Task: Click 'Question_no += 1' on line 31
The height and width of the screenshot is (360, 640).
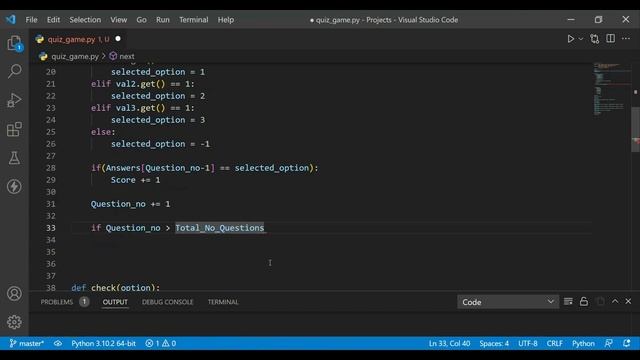Action: coord(130,204)
